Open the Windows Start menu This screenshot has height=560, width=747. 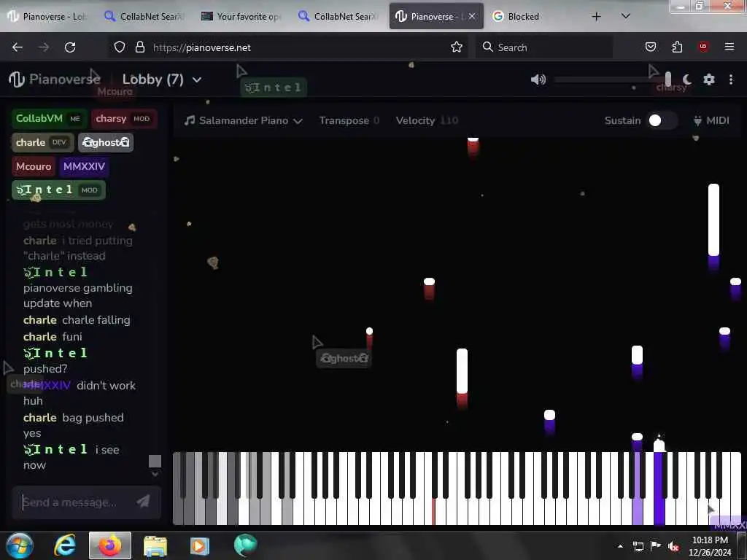pyautogui.click(x=20, y=545)
